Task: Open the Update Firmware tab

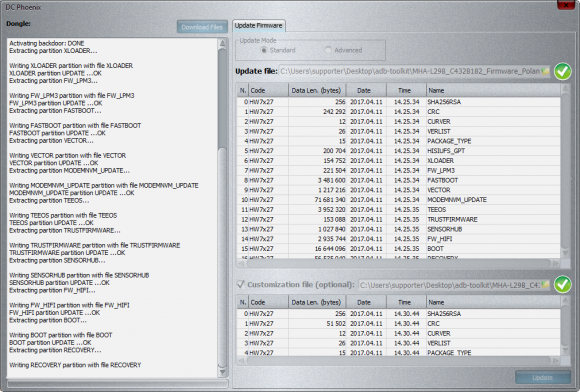Action: (259, 26)
